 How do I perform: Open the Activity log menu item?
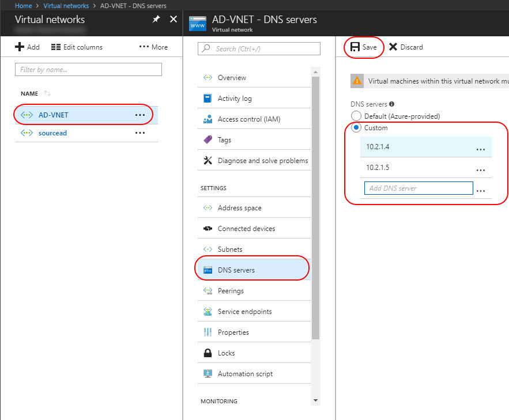[x=254, y=99]
